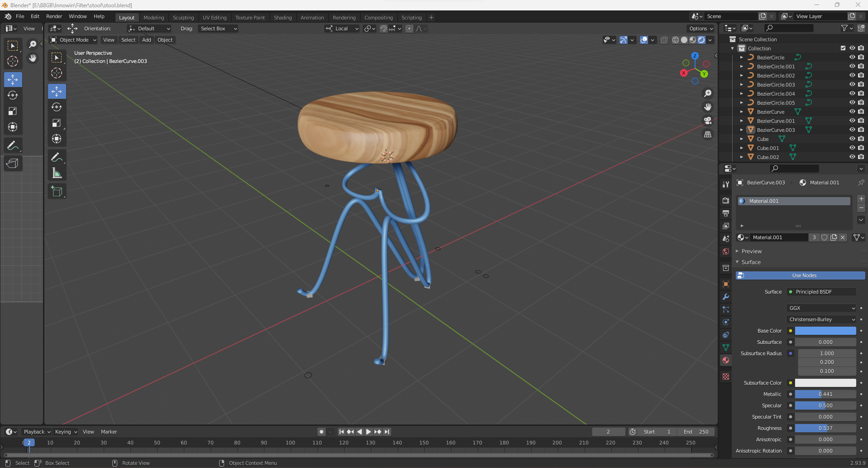
Task: Click the zoom magnifier gizmo in viewport
Action: (707, 93)
